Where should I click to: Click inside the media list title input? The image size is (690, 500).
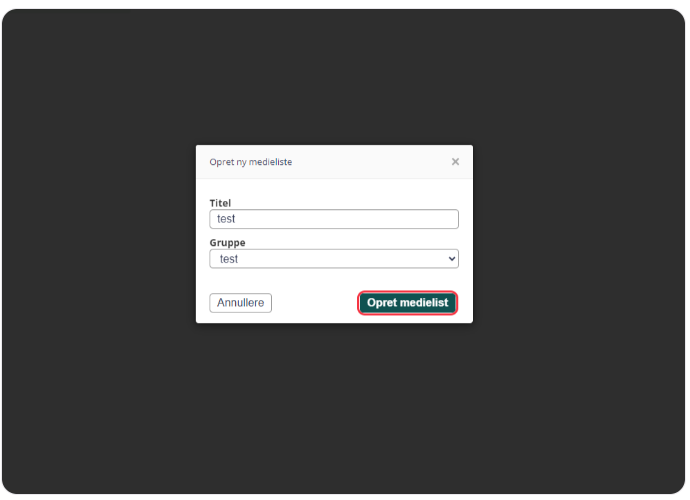click(334, 219)
